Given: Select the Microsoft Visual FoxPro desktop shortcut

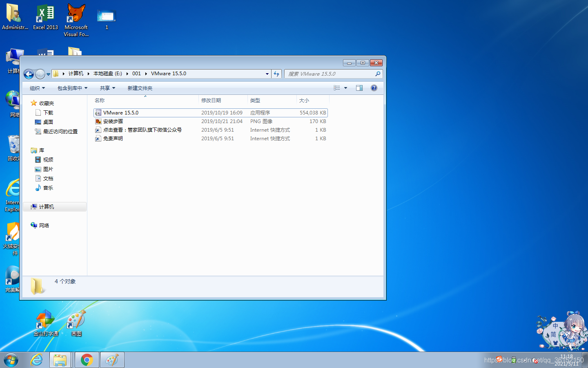Looking at the screenshot, I should pos(76,20).
